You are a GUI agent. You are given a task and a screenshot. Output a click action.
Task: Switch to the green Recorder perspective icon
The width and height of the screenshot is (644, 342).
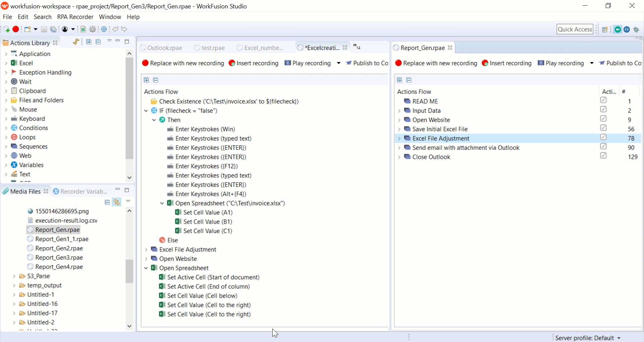[618, 30]
